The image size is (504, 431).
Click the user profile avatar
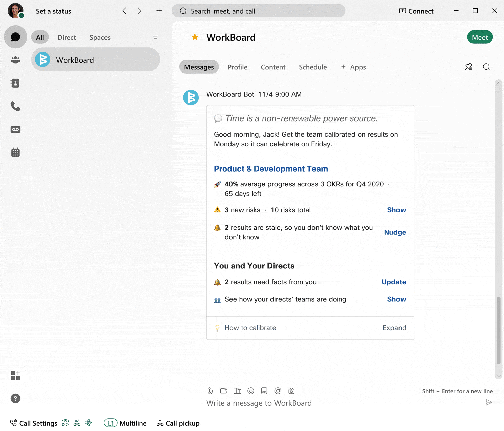click(15, 11)
